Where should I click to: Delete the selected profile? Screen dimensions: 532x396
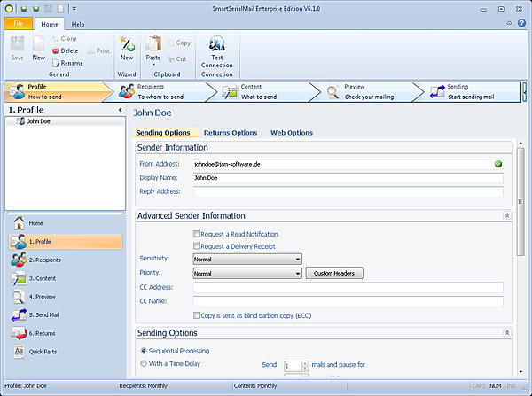coord(65,51)
